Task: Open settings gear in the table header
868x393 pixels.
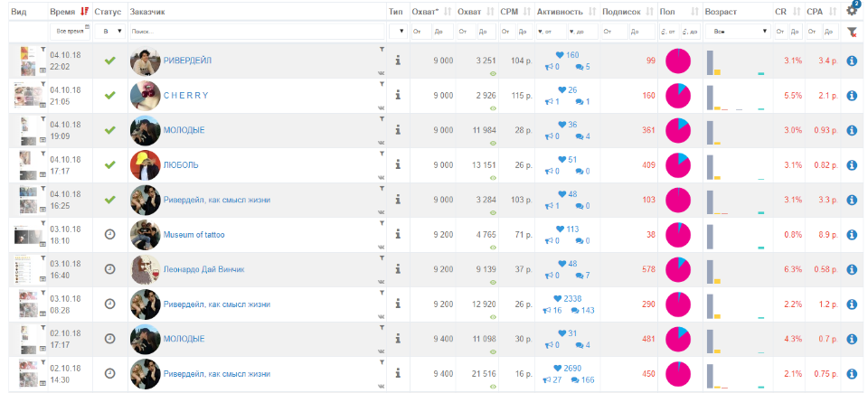Action: pyautogui.click(x=852, y=11)
